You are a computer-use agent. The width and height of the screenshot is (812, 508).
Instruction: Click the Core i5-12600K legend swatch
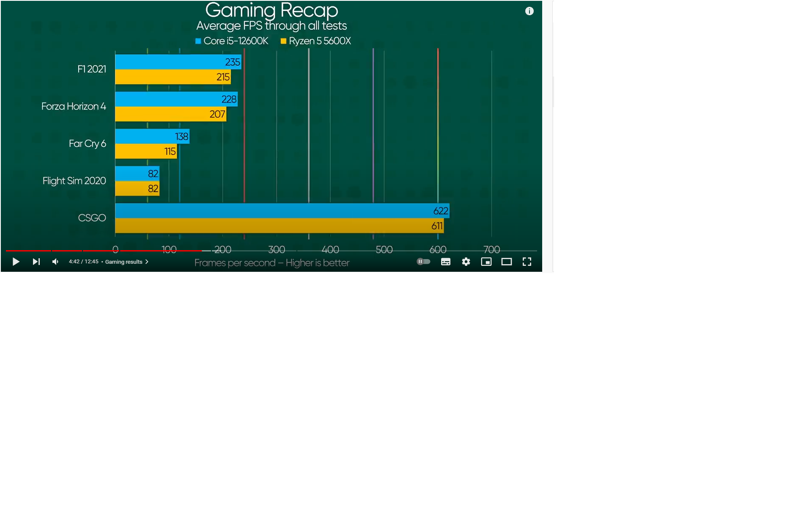[x=198, y=41]
